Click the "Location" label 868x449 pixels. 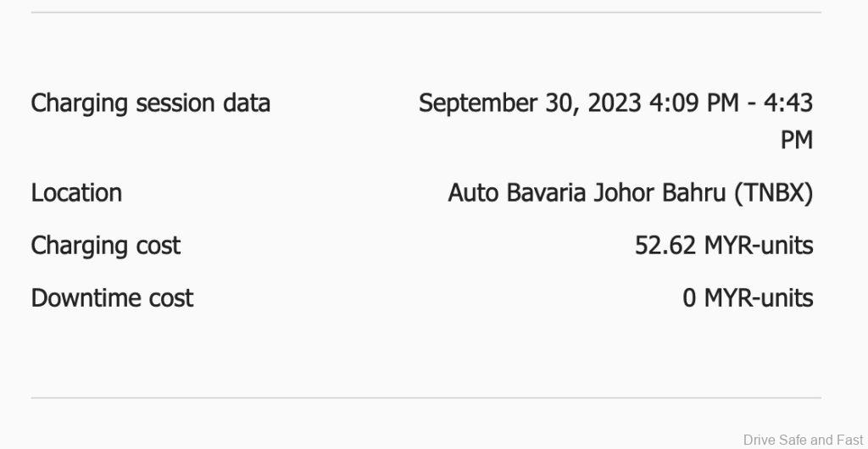pos(76,193)
